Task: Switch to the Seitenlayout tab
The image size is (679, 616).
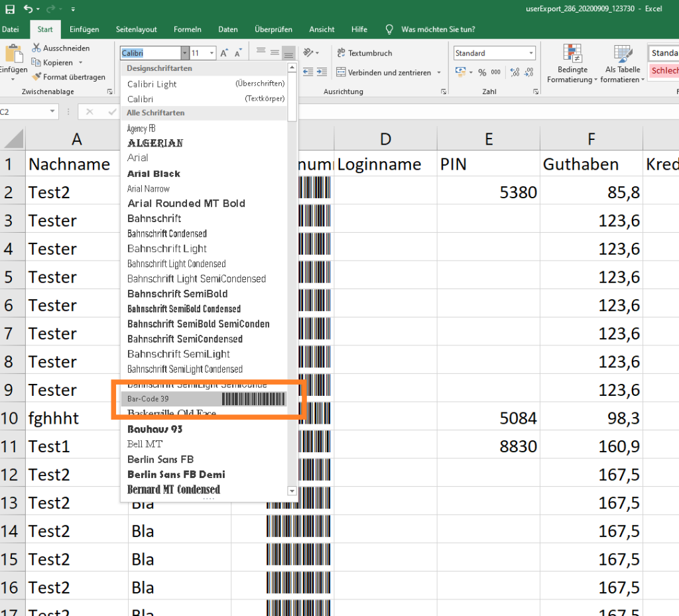Action: (136, 29)
